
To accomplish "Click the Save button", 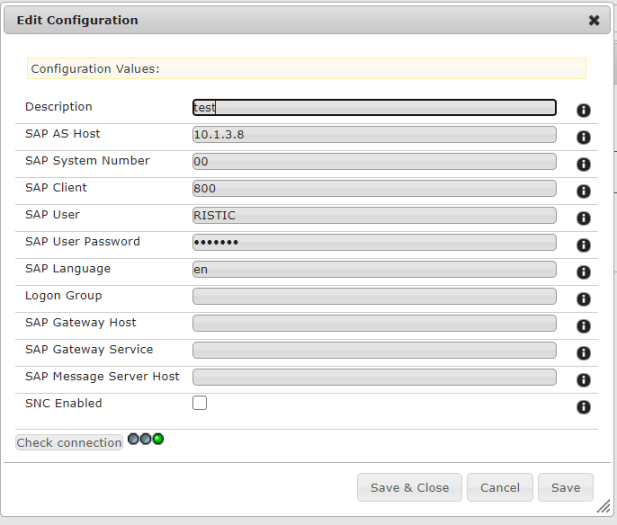I will tap(565, 487).
